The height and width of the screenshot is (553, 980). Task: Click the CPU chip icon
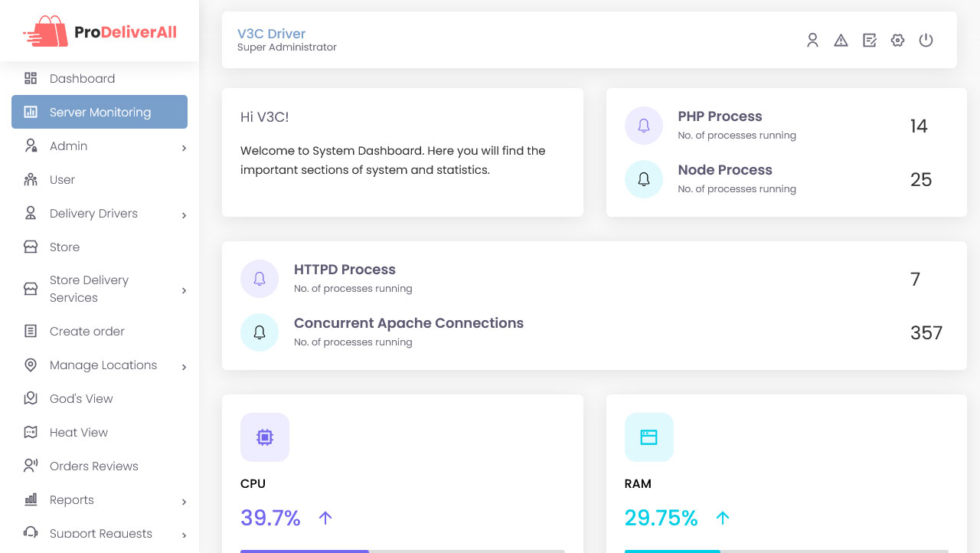point(265,437)
